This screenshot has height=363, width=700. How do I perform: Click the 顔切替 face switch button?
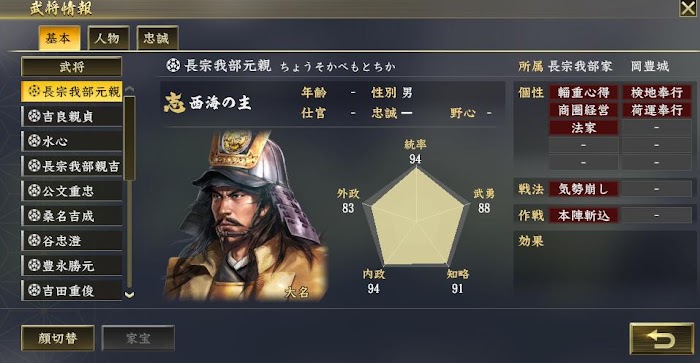pos(58,338)
